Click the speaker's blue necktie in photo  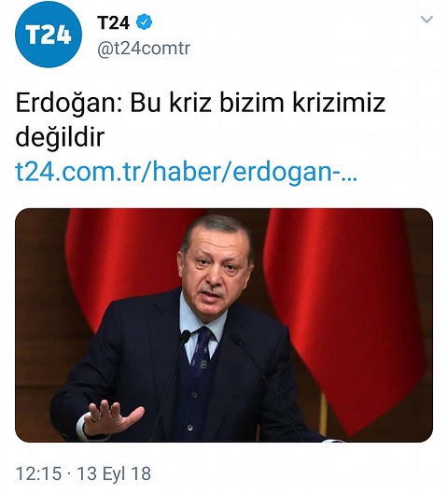[x=202, y=349]
